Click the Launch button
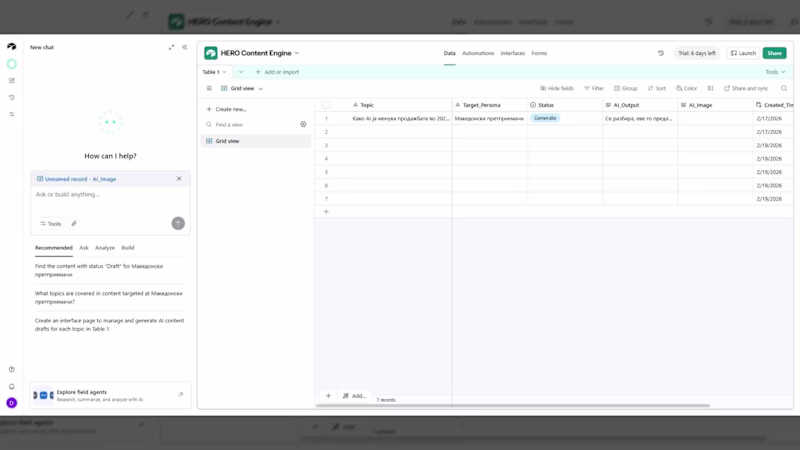This screenshot has height=450, width=800. (743, 53)
